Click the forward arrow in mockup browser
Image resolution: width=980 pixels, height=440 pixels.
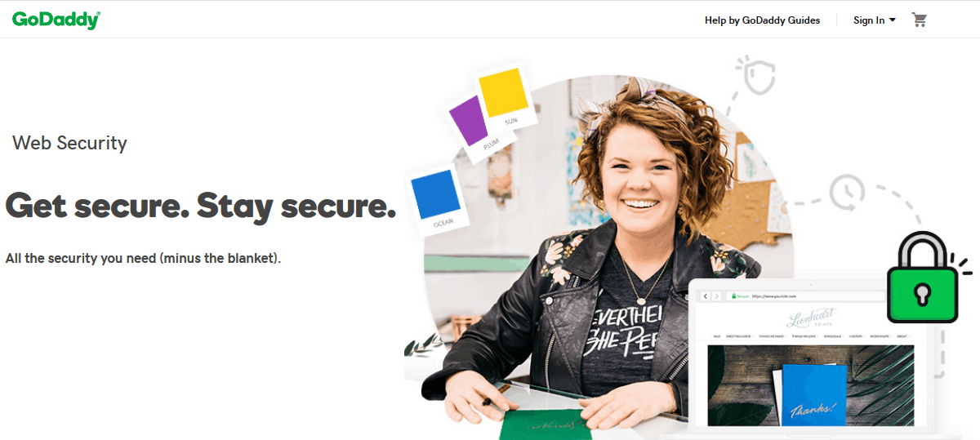click(x=716, y=296)
